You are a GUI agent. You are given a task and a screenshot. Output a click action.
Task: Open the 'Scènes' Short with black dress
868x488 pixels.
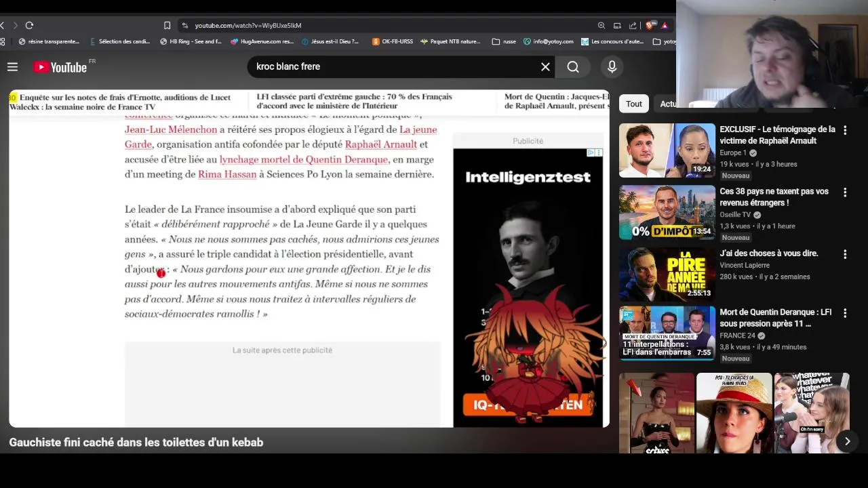tap(657, 413)
